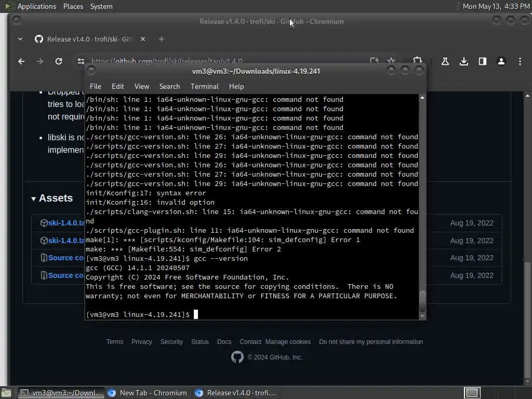Open Chromium downloads icon
The height and width of the screenshot is (399, 532).
click(x=464, y=61)
